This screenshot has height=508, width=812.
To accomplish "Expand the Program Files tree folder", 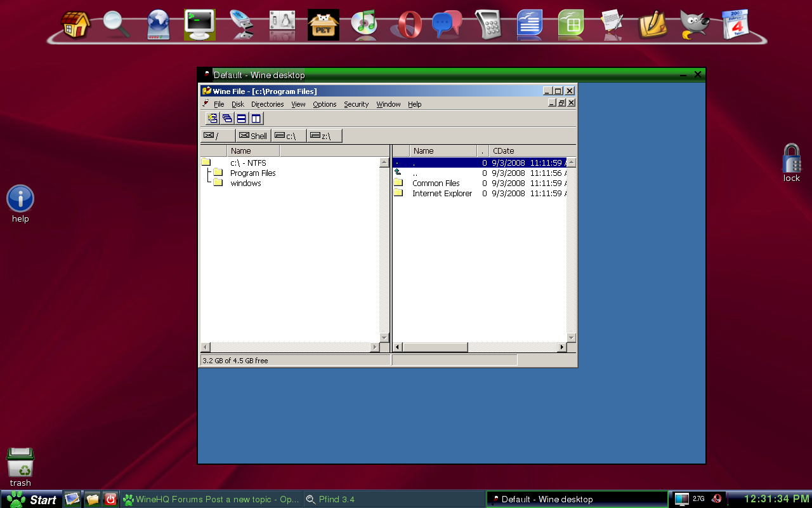I will click(252, 173).
